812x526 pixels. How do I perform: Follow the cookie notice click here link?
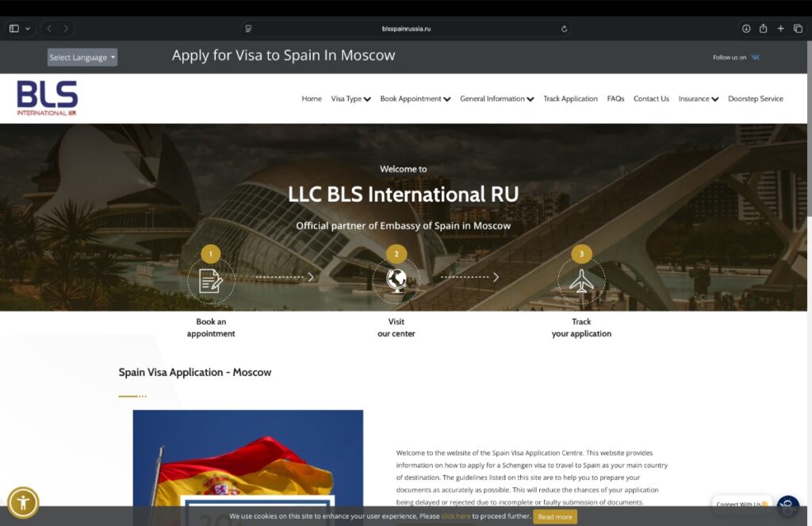pos(456,516)
